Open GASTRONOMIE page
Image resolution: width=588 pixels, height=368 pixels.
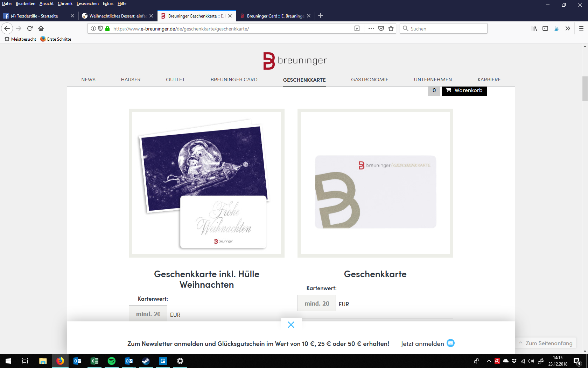(x=370, y=80)
